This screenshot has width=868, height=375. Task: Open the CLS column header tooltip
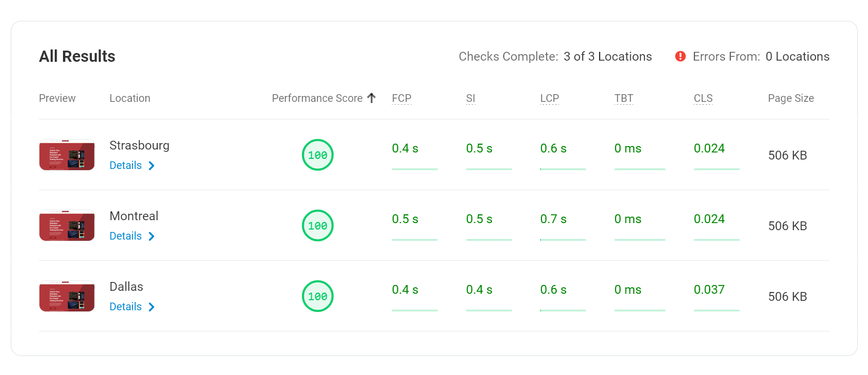(703, 98)
